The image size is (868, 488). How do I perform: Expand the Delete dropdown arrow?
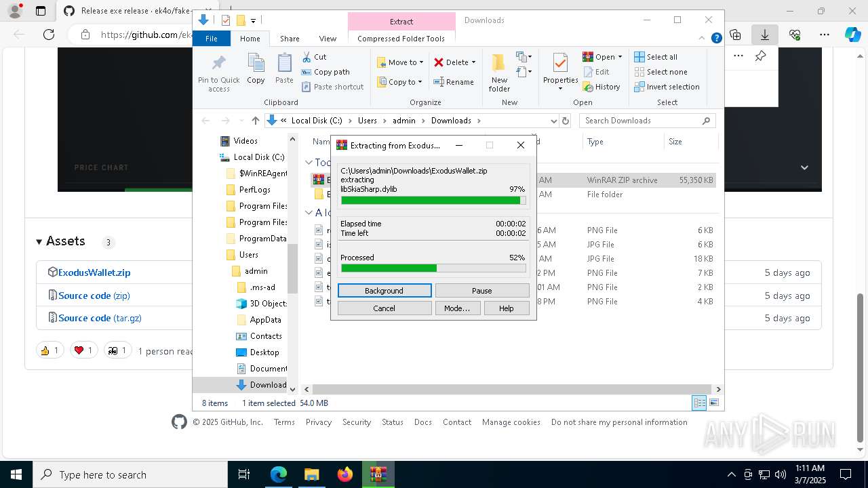tap(473, 62)
